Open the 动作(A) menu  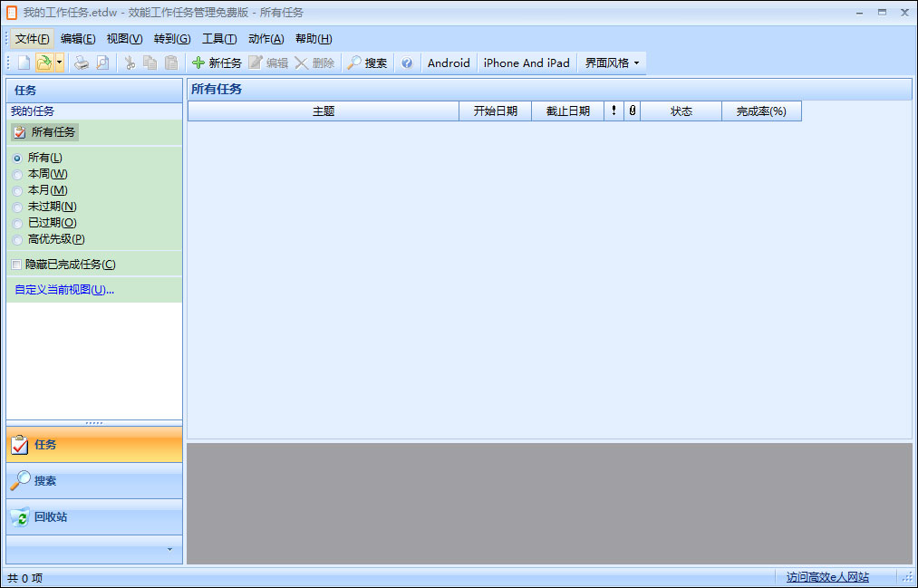[266, 39]
